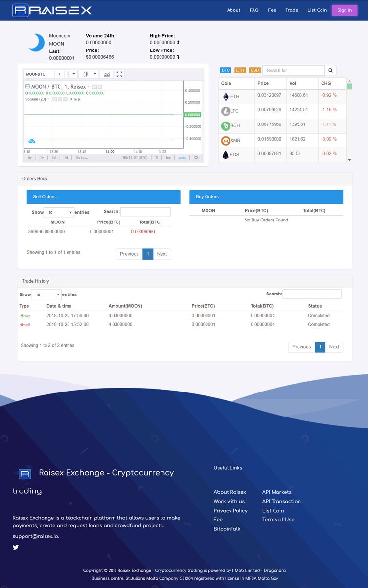Image resolution: width=368 pixels, height=588 pixels.
Task: Click the sell order price 0.00000001 row
Action: pyautogui.click(x=99, y=231)
